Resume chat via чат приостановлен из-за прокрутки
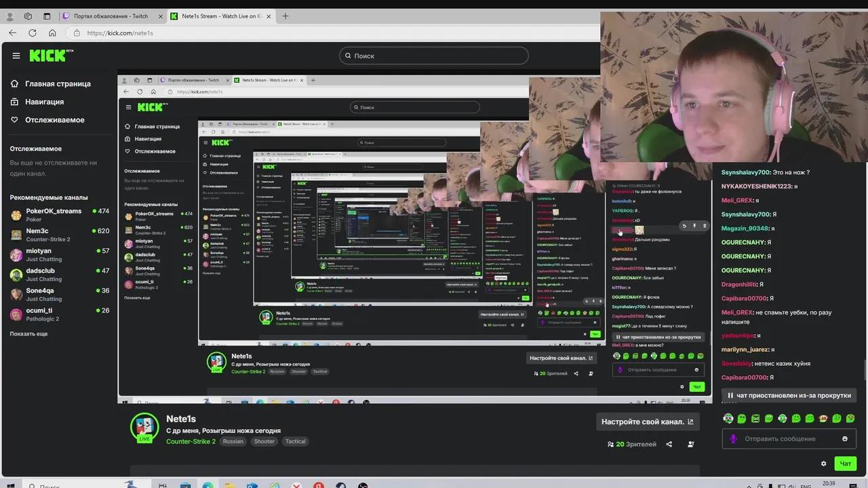This screenshot has width=868, height=488. pyautogui.click(x=789, y=395)
